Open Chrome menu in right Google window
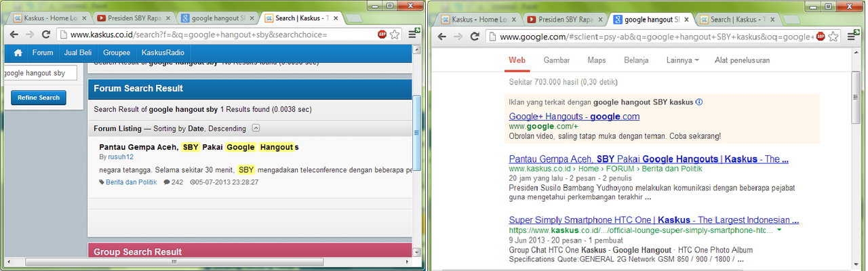Viewport: 868px width, 271px height. (850, 36)
